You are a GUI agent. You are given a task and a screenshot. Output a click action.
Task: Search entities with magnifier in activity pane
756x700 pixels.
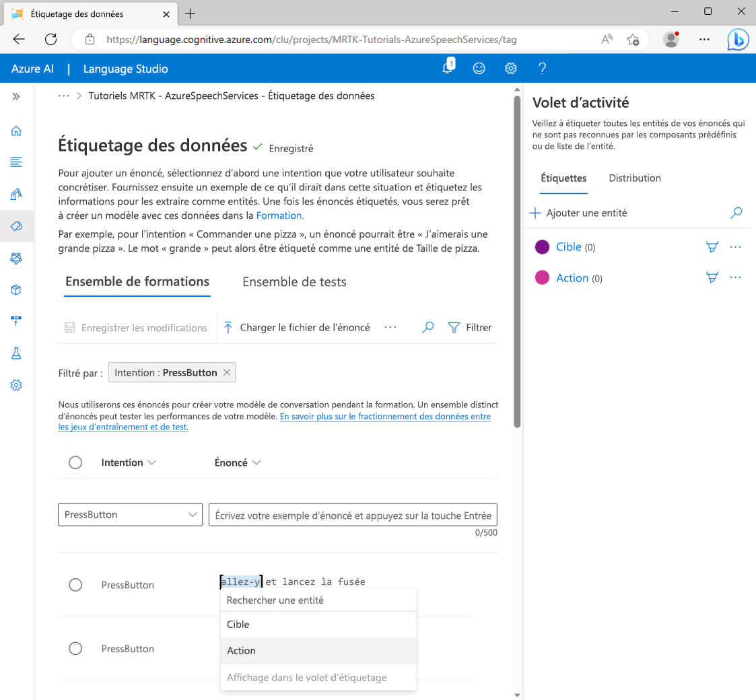(x=736, y=213)
